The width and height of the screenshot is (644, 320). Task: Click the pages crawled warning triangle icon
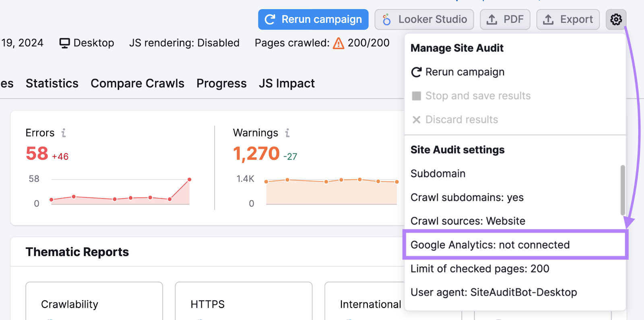[x=339, y=43]
